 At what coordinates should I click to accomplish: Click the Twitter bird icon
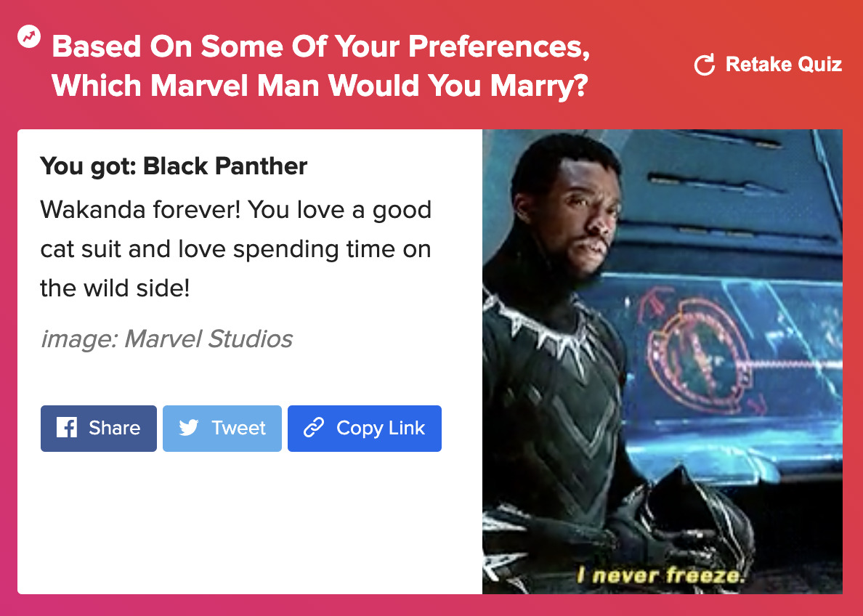click(x=189, y=428)
